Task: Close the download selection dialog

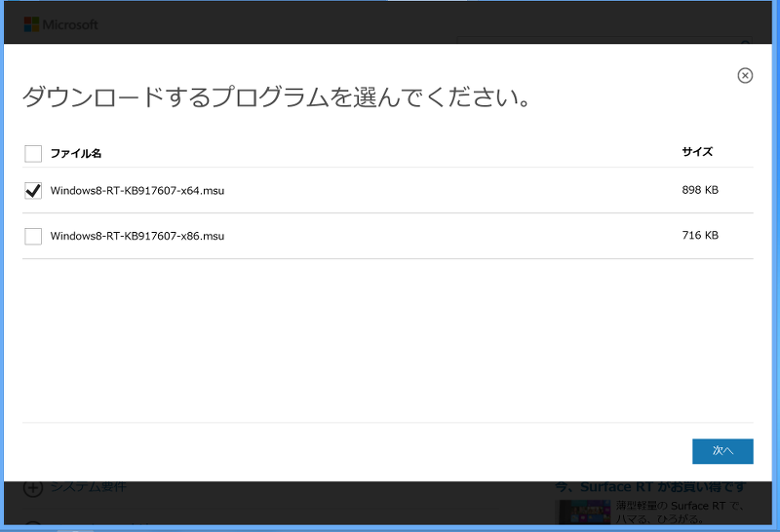Action: coord(745,76)
